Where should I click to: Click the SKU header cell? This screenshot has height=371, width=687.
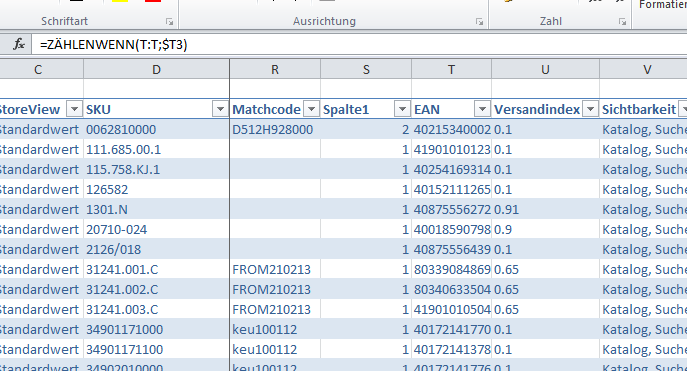pyautogui.click(x=156, y=109)
